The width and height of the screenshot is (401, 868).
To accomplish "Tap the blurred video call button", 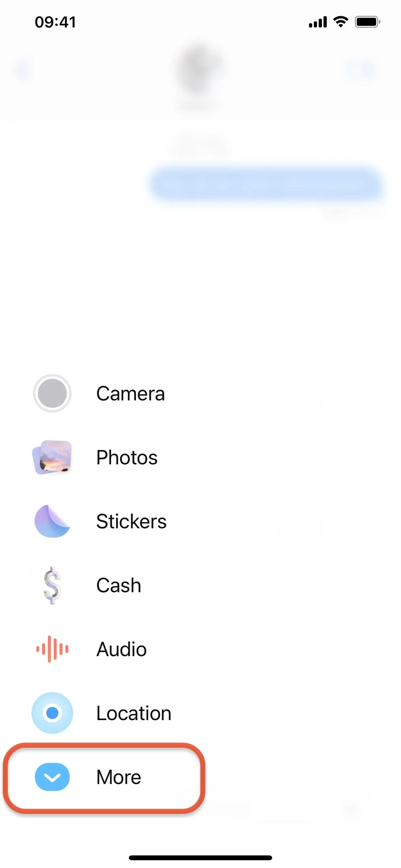I will point(361,70).
